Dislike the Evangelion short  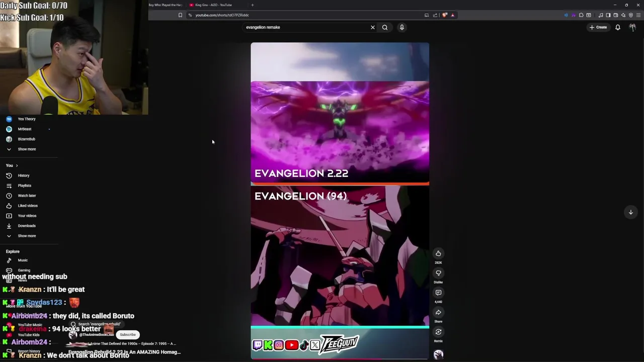coord(438,273)
